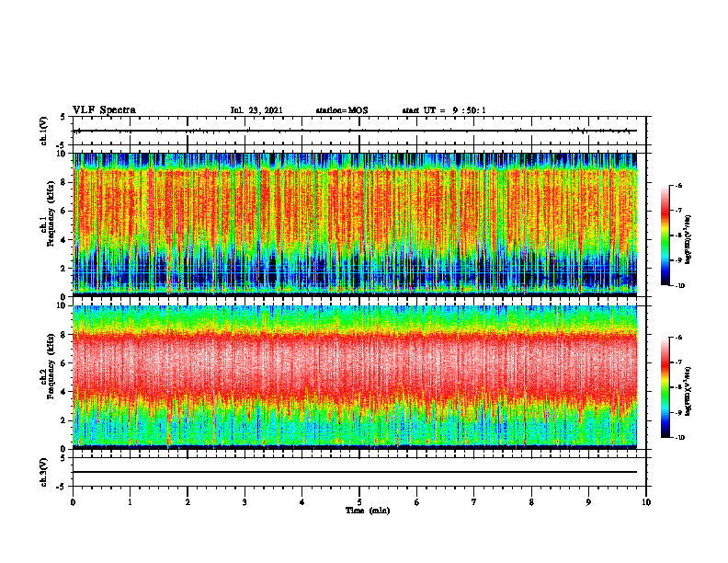728x563 pixels.
Task: Click the "-6" label on ch.1 colorbar
Action: pyautogui.click(x=679, y=185)
